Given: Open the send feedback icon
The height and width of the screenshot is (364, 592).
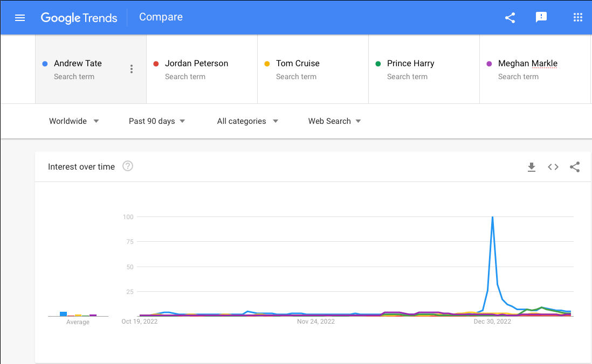Looking at the screenshot, I should [x=541, y=17].
